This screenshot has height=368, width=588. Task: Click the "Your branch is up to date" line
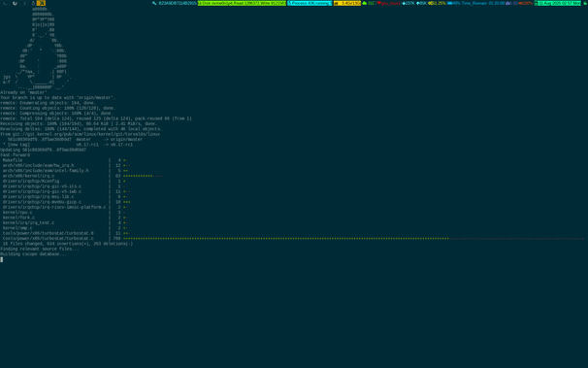click(x=58, y=97)
